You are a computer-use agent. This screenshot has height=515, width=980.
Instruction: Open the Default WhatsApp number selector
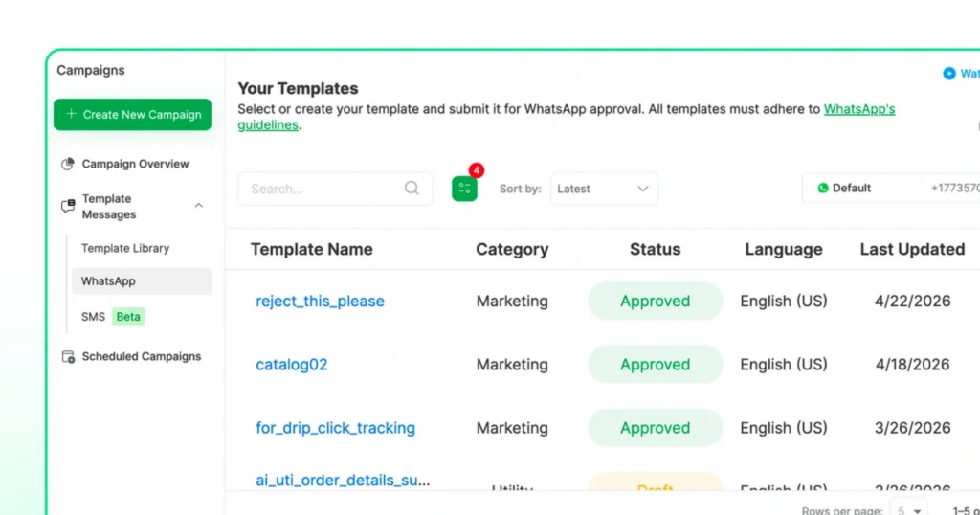tap(891, 189)
